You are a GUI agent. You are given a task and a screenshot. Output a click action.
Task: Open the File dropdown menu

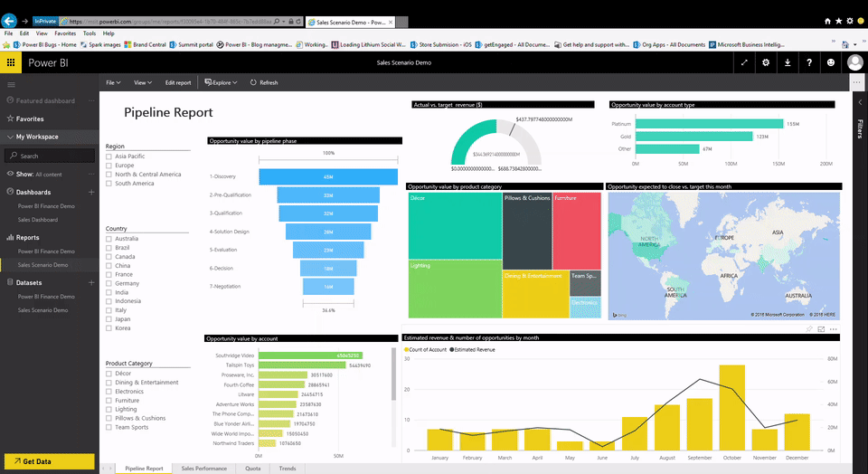click(x=114, y=82)
